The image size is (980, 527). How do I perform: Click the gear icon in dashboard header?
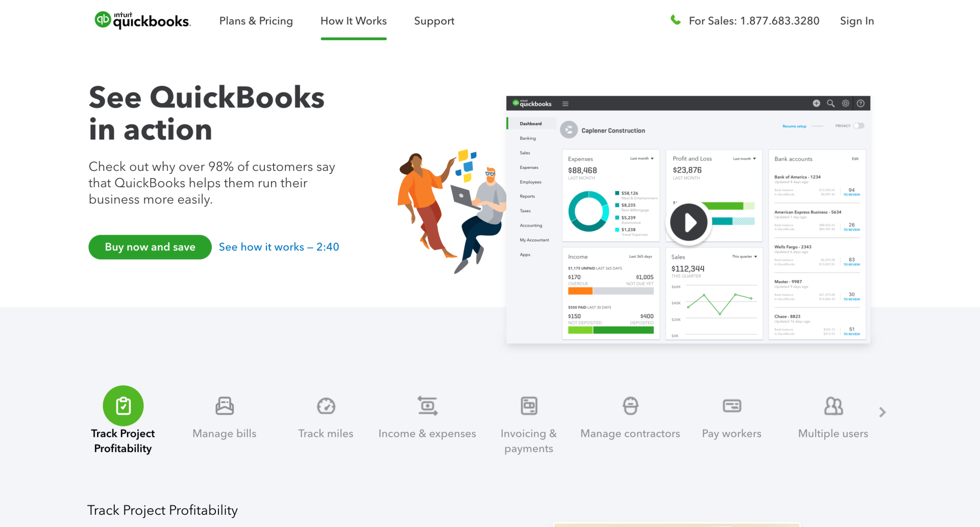pos(845,103)
